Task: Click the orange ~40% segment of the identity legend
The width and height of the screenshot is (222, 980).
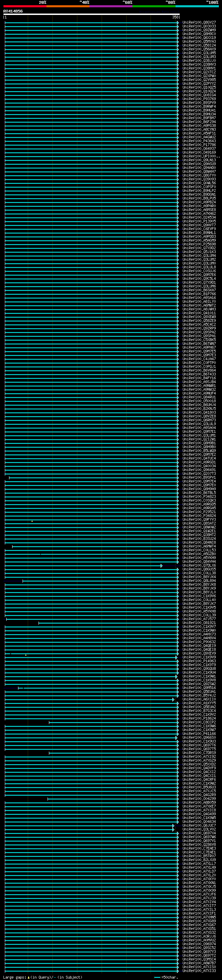Action: pyautogui.click(x=68, y=7)
